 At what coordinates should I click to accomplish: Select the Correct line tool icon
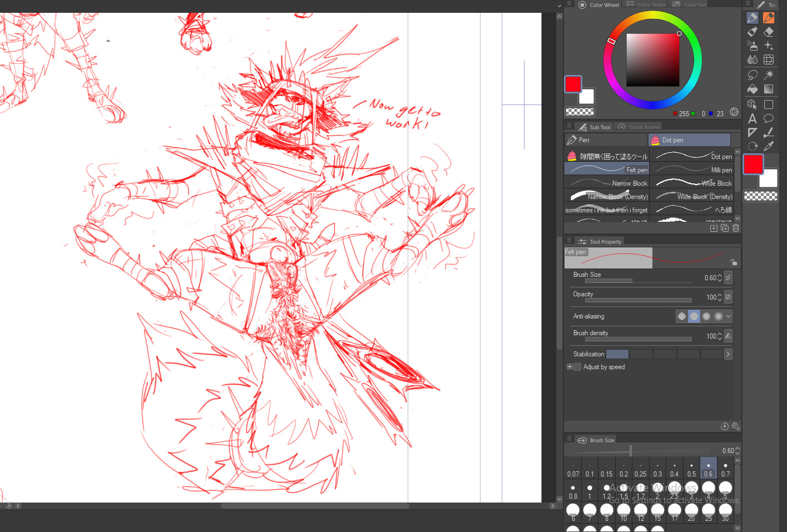pos(769,132)
